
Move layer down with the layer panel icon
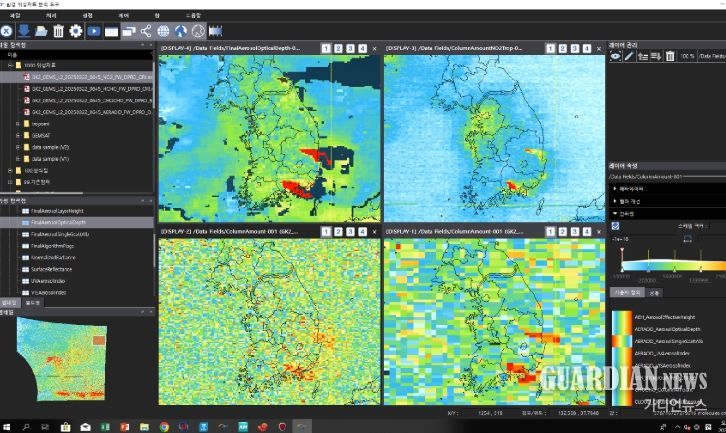click(656, 56)
